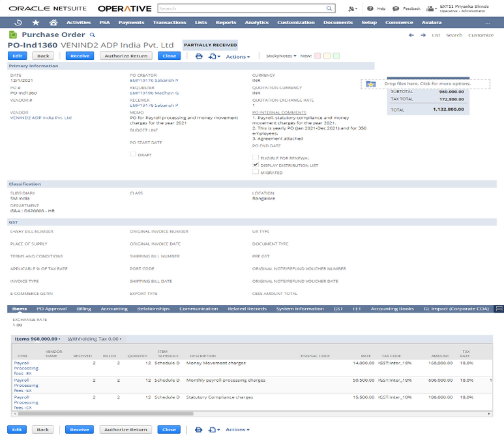Click the bottom Back button
Screen dimensions: 504x441
click(x=43, y=429)
